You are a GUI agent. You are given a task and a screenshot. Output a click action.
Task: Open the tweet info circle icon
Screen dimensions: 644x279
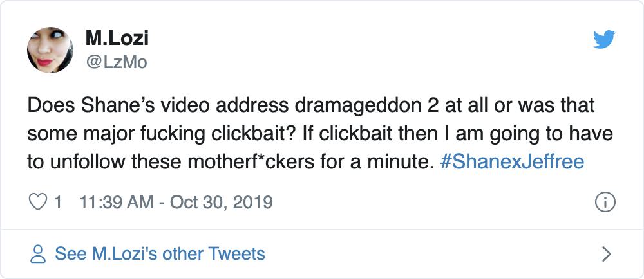coord(603,203)
